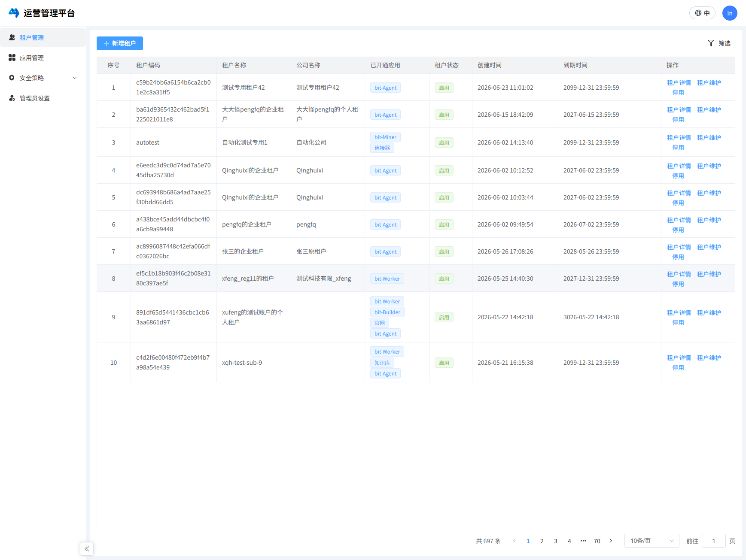The height and width of the screenshot is (560, 746).
Task: Open 租户详情 for 测试专用租户42
Action: point(679,82)
